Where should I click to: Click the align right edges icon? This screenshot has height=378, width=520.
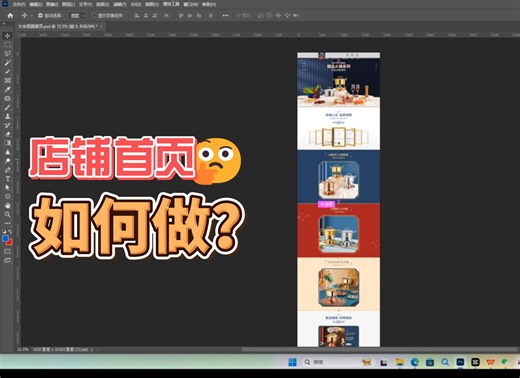pos(155,15)
